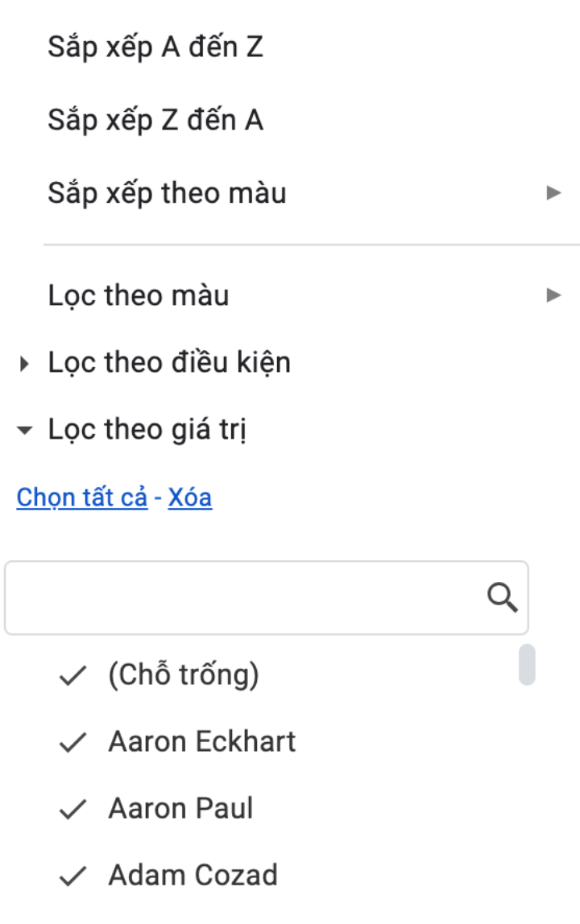Choose Sắp xếp Z đến A

pos(155,121)
